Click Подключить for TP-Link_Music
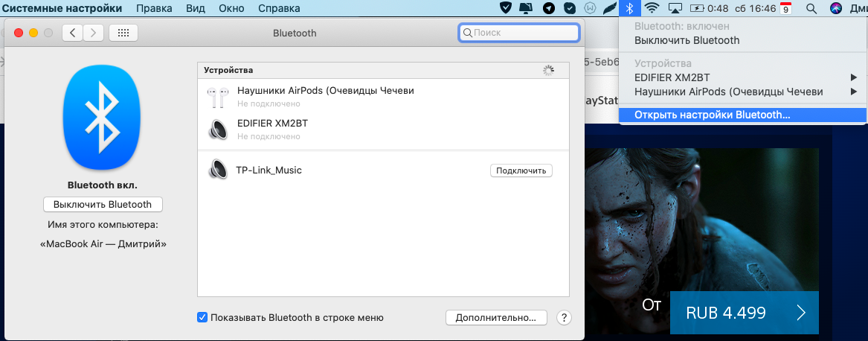Image resolution: width=868 pixels, height=341 pixels. [521, 170]
